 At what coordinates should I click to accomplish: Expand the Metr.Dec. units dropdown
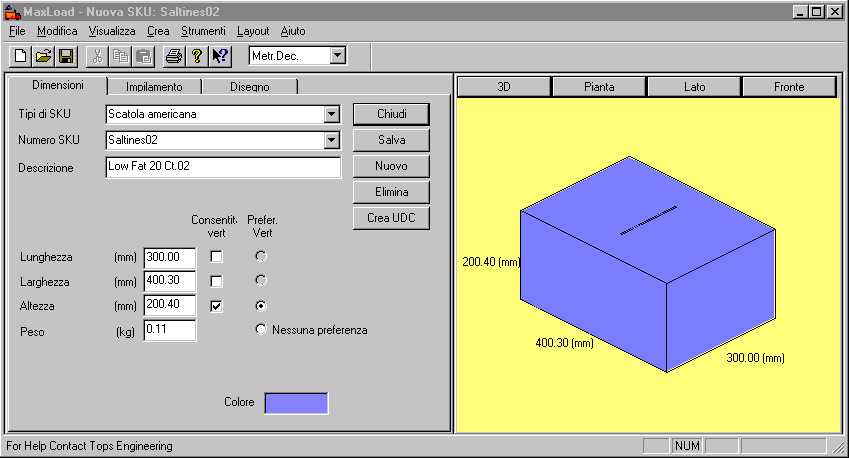(337, 55)
